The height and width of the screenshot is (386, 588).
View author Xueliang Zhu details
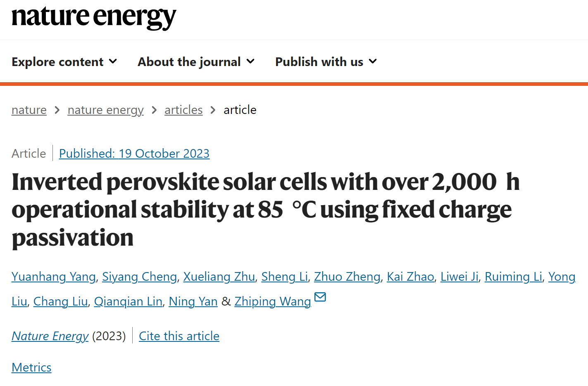tap(219, 277)
